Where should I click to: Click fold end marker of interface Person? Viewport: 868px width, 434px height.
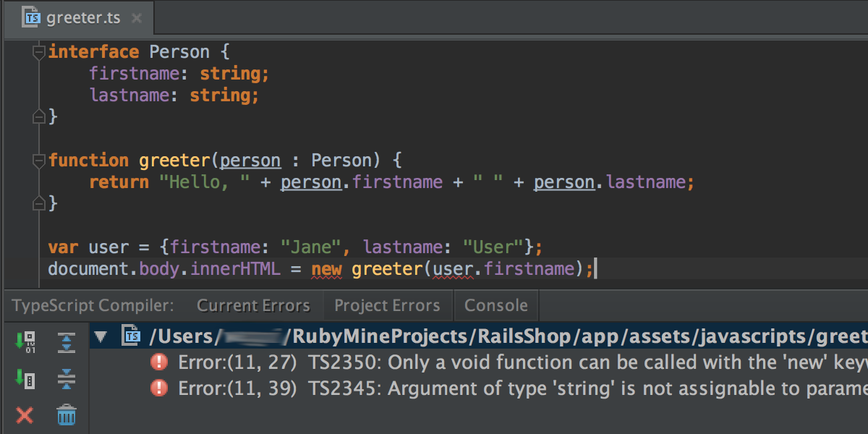pyautogui.click(x=39, y=116)
